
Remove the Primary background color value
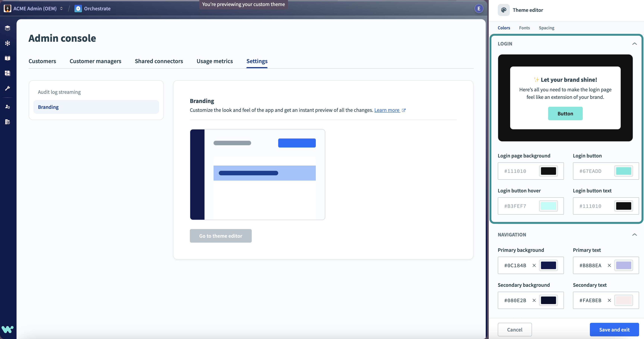point(534,265)
